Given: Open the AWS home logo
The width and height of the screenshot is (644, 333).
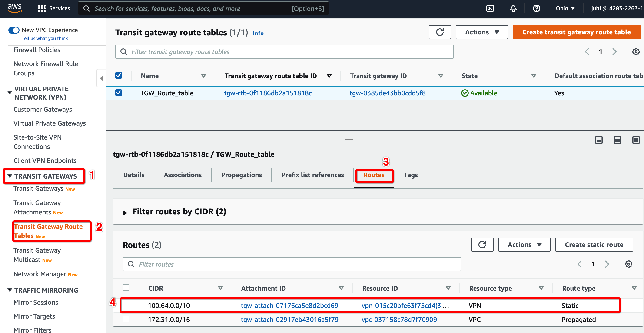Looking at the screenshot, I should point(14,8).
